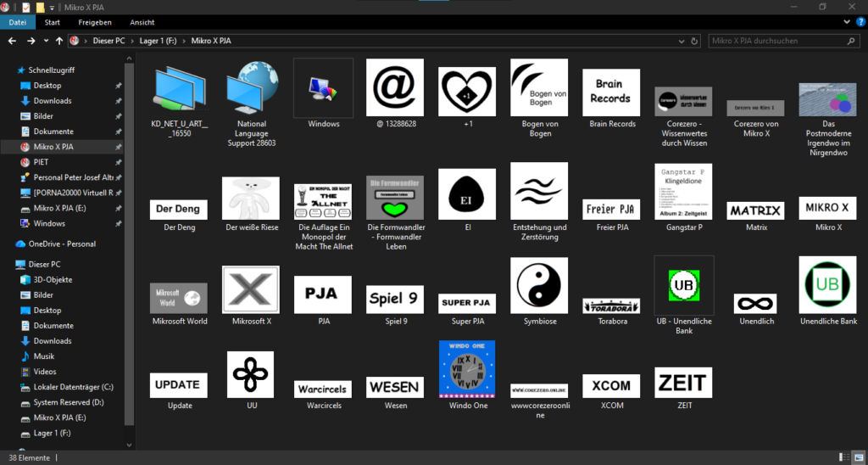Go up one folder level arrow
This screenshot has height=465, width=868.
tap(58, 41)
